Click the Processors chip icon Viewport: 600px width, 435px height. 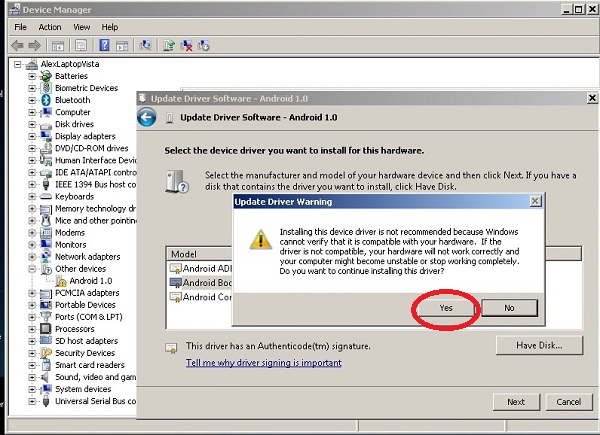46,329
